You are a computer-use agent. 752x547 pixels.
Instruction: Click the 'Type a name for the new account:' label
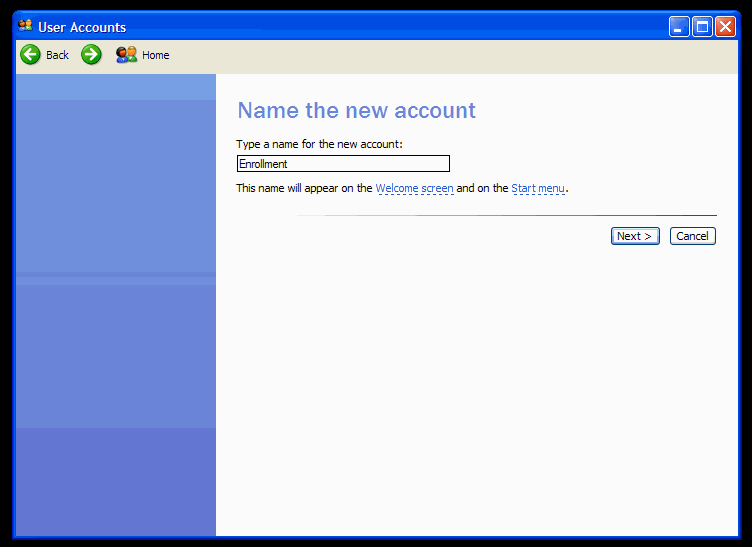click(319, 144)
